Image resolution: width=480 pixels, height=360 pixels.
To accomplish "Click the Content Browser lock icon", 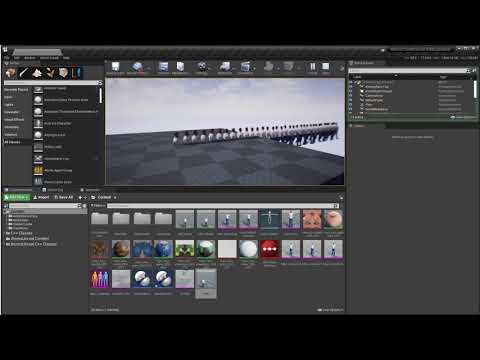I will [x=341, y=198].
